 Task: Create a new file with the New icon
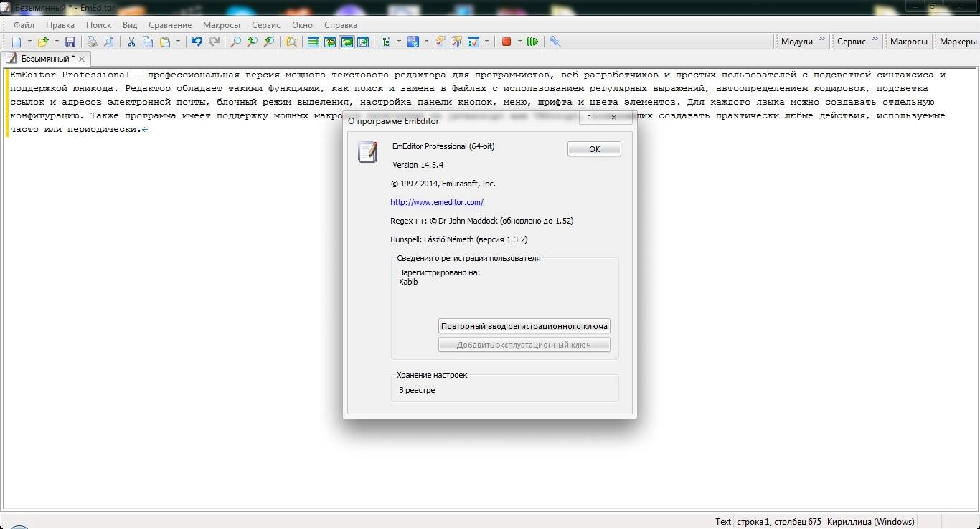[17, 42]
